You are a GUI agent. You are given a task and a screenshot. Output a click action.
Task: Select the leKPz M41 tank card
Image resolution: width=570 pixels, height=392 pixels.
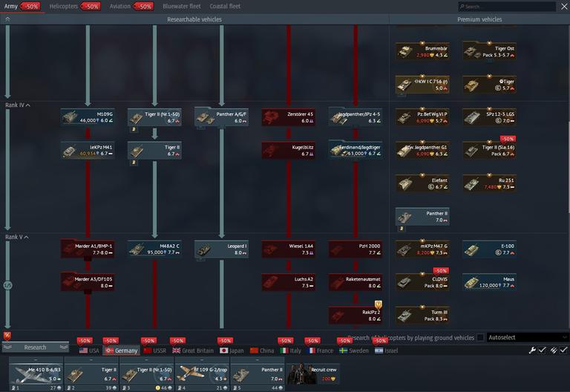click(88, 150)
